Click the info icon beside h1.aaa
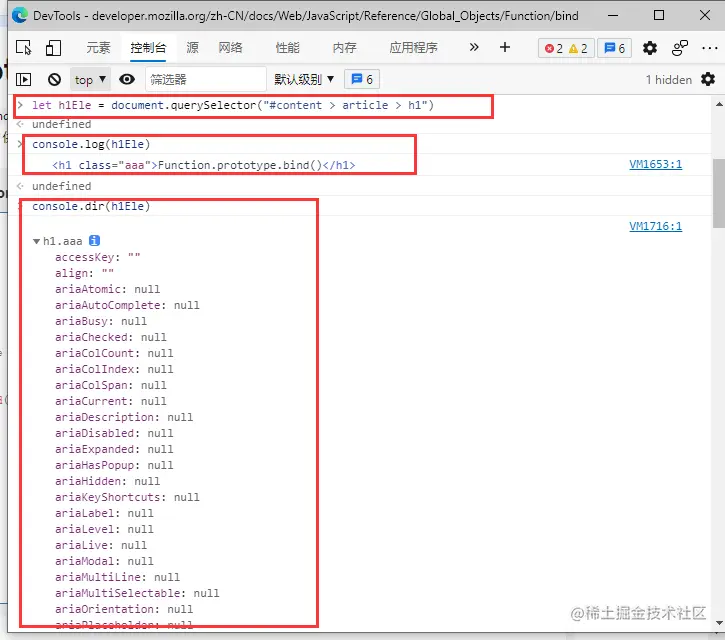The width and height of the screenshot is (725, 640). [94, 240]
